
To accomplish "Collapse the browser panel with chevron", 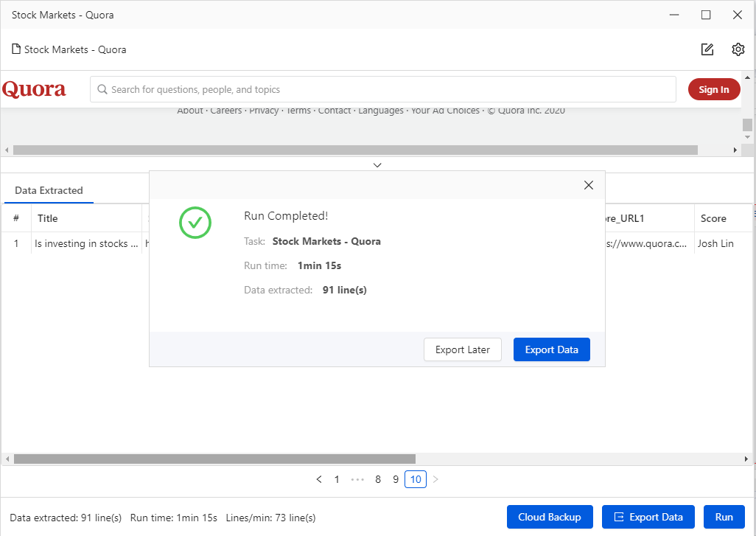I will 377,165.
